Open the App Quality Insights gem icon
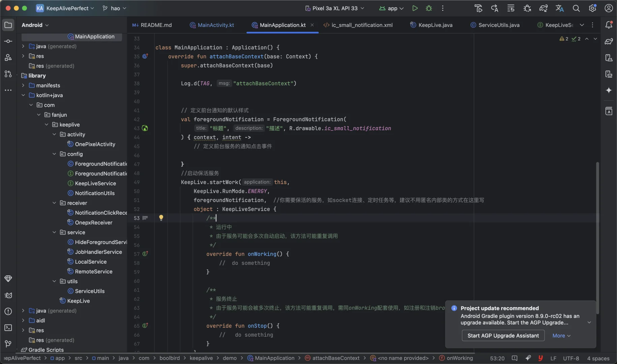The height and width of the screenshot is (364, 617). click(8, 279)
